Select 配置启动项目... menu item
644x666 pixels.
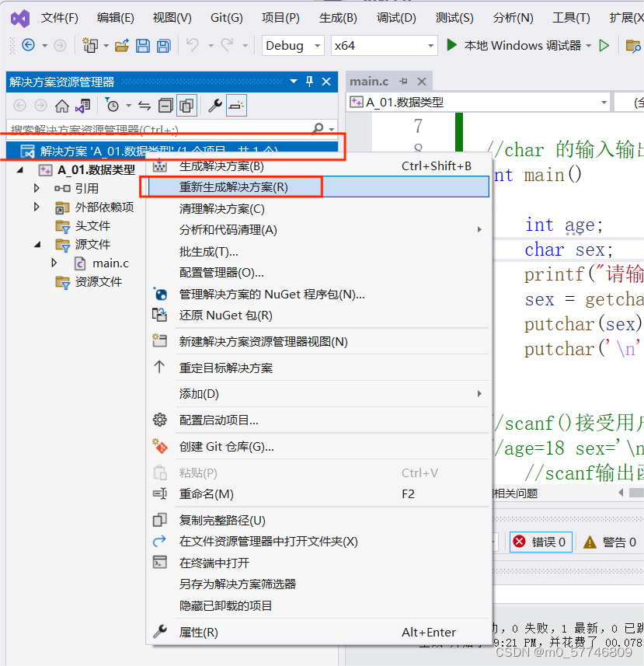[319, 420]
